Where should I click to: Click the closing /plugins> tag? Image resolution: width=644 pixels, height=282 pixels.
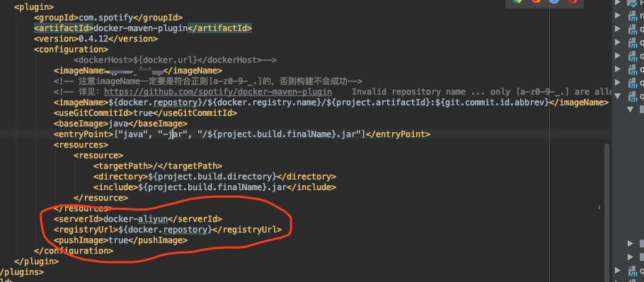pos(22,272)
